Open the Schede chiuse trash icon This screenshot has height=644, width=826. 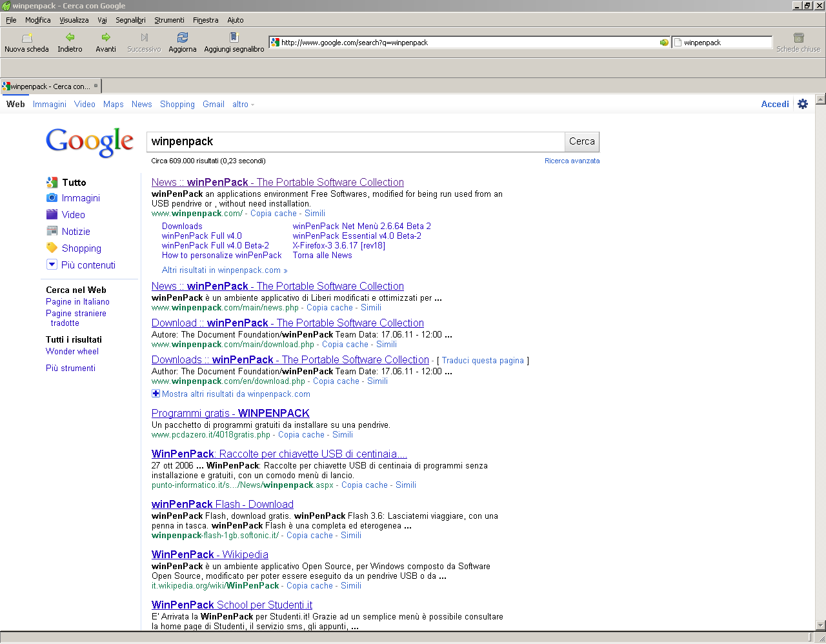coord(798,37)
